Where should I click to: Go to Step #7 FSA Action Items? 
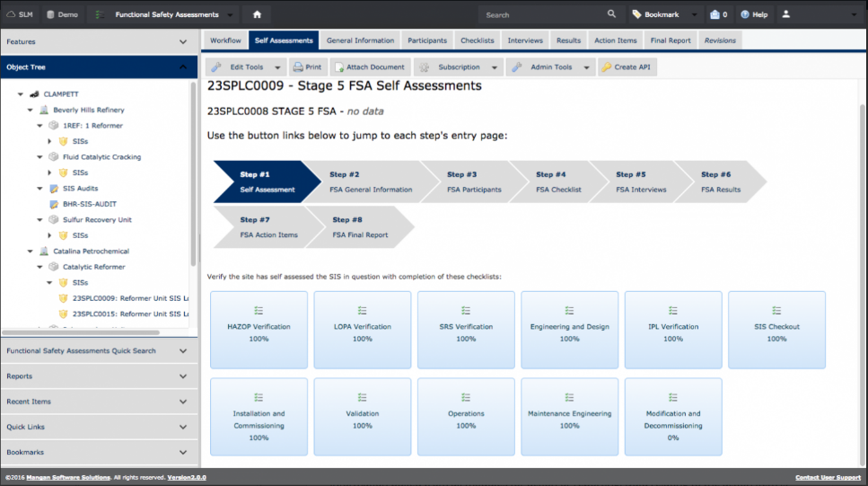pyautogui.click(x=268, y=227)
